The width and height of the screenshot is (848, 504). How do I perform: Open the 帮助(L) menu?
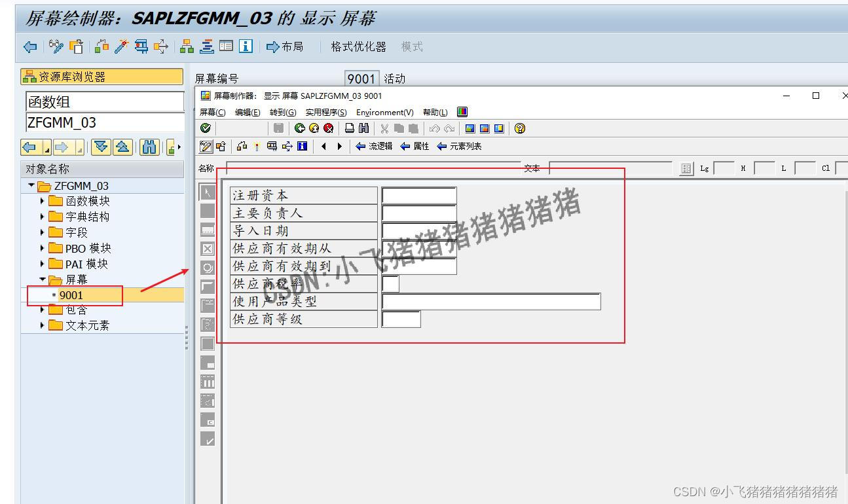click(x=435, y=113)
